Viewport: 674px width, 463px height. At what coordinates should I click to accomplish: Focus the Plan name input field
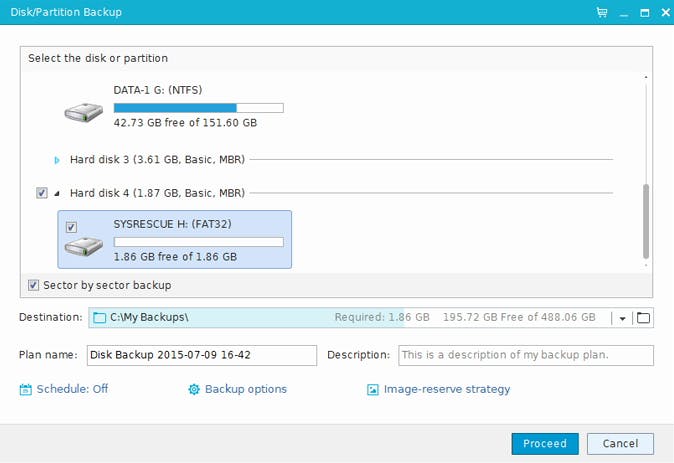click(202, 356)
